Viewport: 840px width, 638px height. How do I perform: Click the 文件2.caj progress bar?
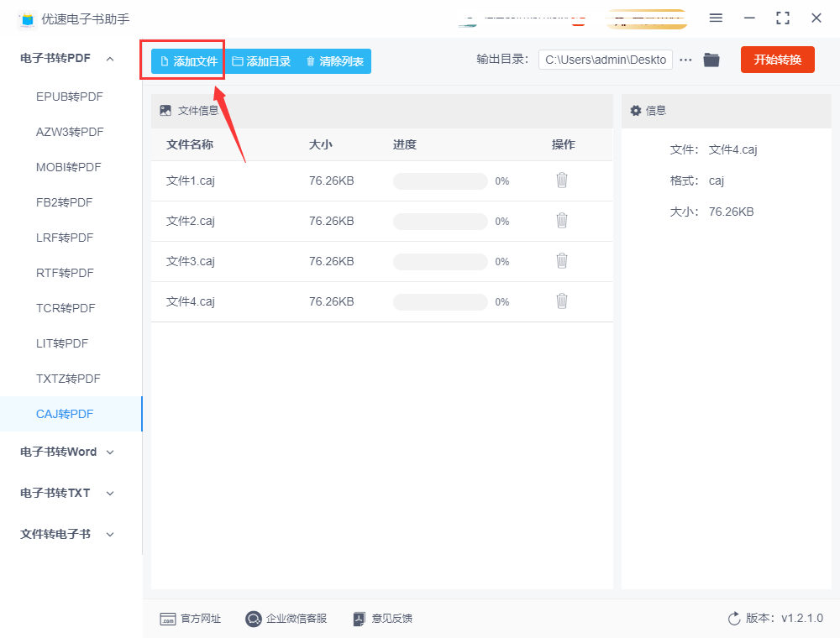click(x=440, y=221)
